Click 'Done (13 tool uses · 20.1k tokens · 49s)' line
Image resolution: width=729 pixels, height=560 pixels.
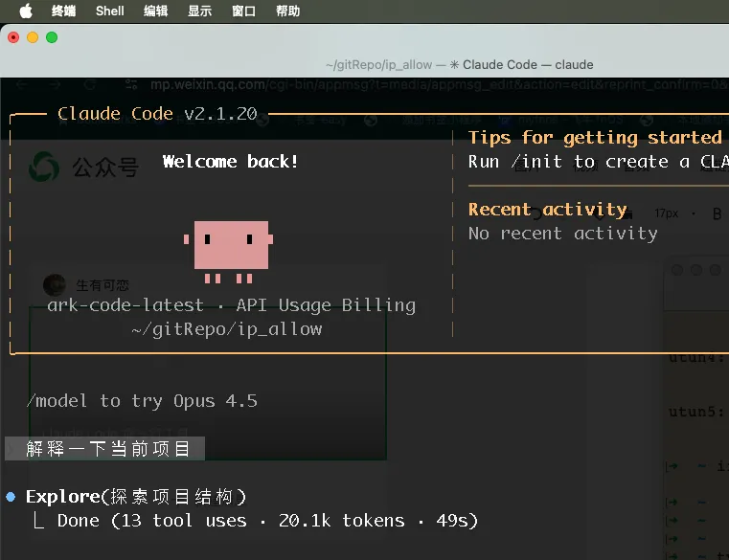click(267, 521)
